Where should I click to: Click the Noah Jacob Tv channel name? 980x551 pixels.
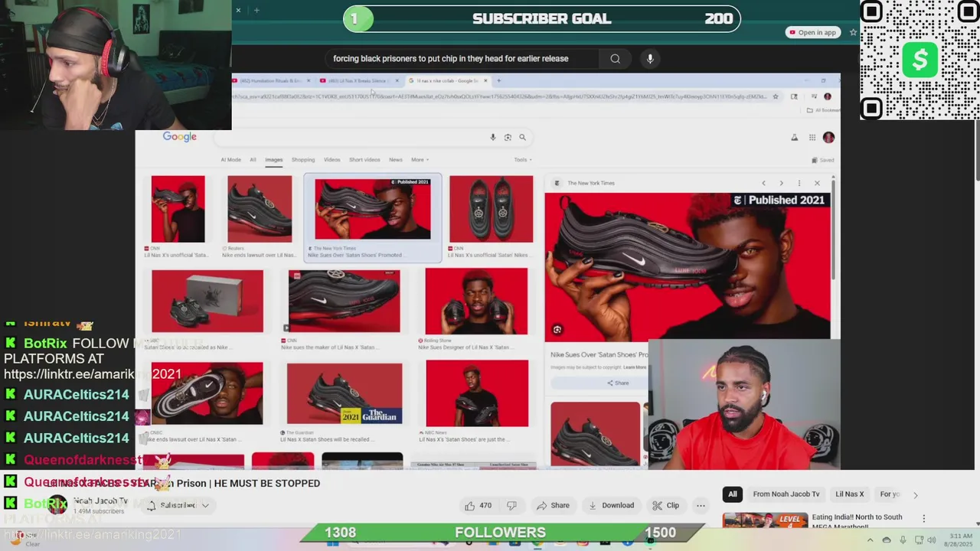coord(100,500)
